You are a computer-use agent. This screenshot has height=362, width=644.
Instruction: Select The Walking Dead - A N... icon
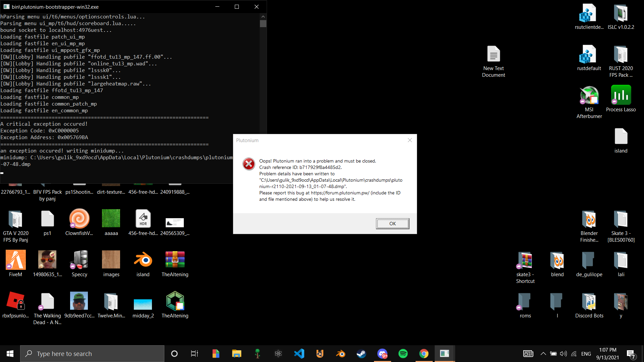click(x=47, y=309)
